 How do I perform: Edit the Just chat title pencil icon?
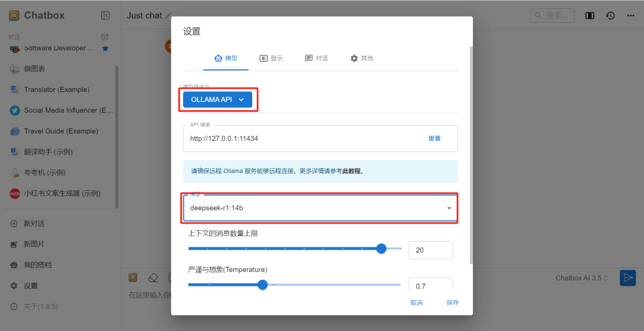(168, 16)
